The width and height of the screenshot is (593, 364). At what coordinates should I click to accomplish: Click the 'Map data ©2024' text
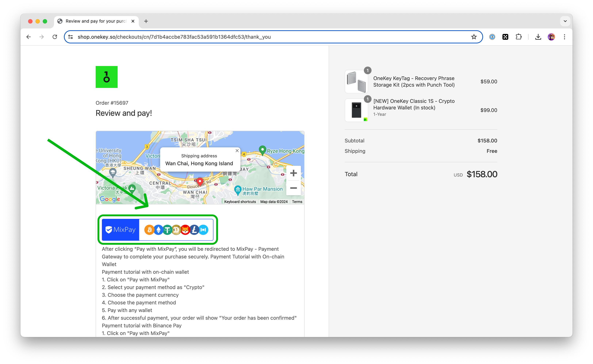click(274, 202)
